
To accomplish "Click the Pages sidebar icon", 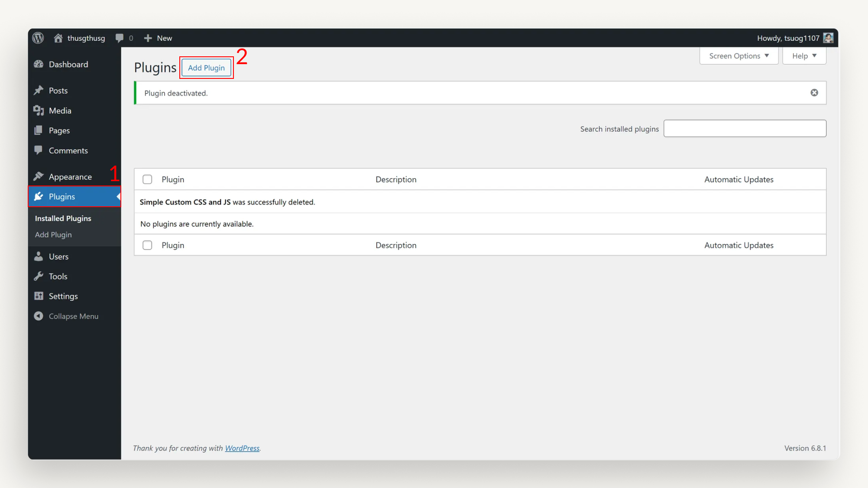I will pyautogui.click(x=39, y=130).
